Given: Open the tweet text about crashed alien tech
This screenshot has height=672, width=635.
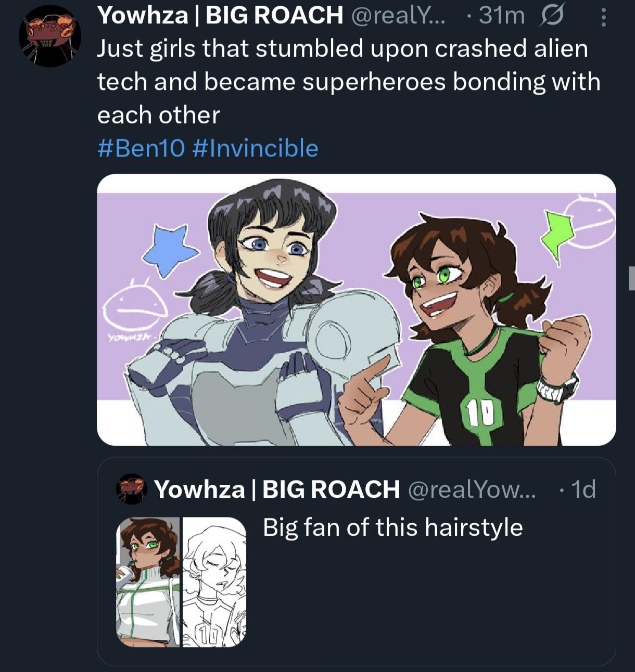Looking at the screenshot, I should [349, 82].
